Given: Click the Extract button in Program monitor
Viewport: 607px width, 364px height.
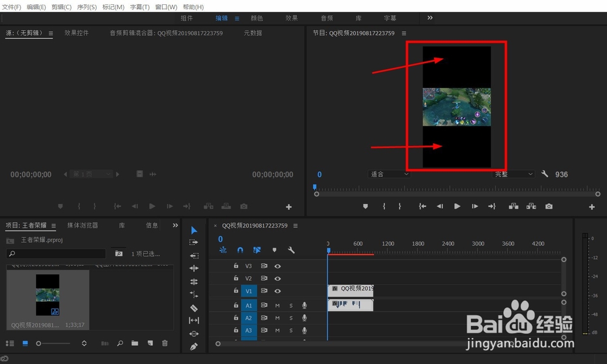Looking at the screenshot, I should [531, 206].
